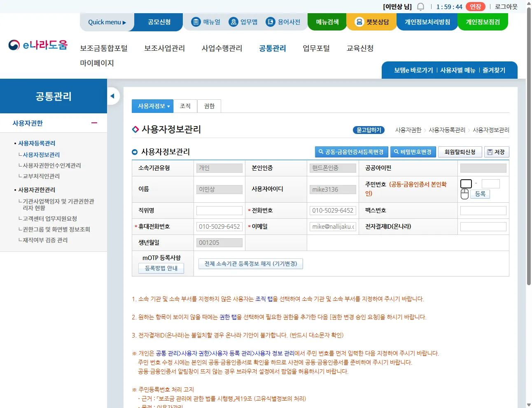The width and height of the screenshot is (532, 408).
Task: Click the 등록방법 안내 button
Action: pyautogui.click(x=161, y=268)
